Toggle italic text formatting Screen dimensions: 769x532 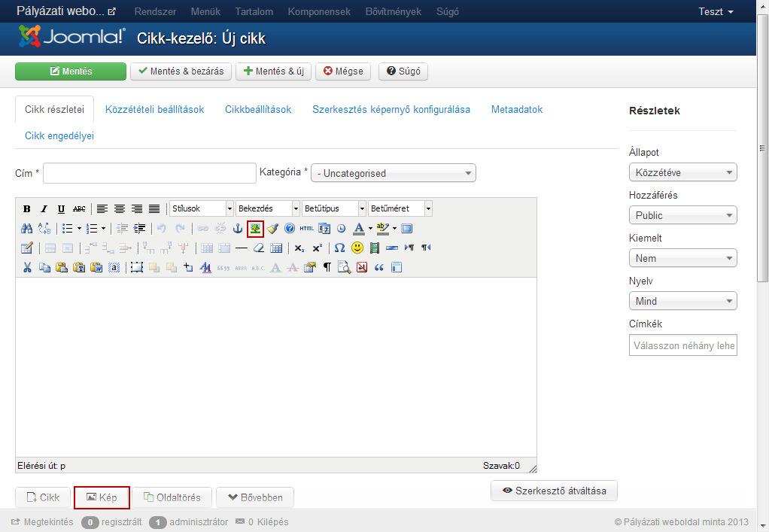coord(44,209)
